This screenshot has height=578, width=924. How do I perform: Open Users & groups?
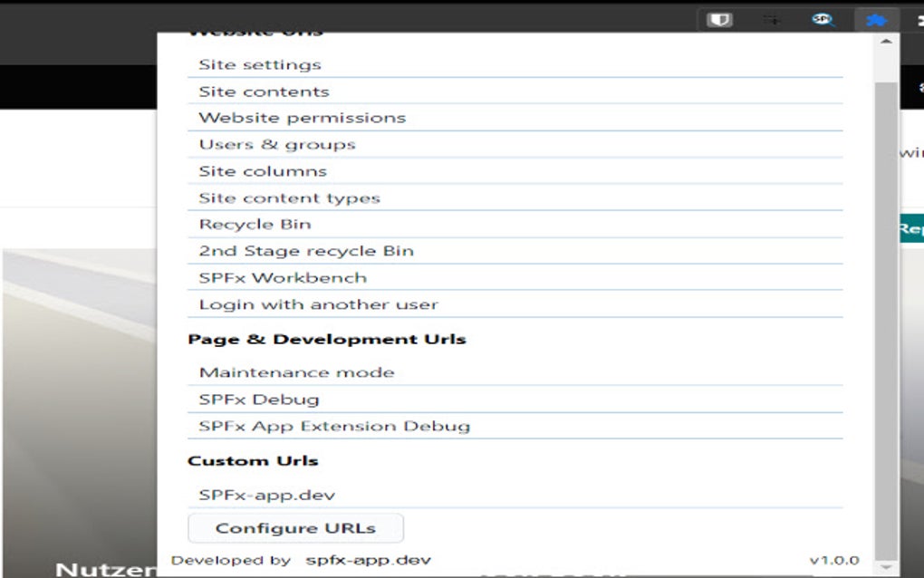(x=277, y=143)
